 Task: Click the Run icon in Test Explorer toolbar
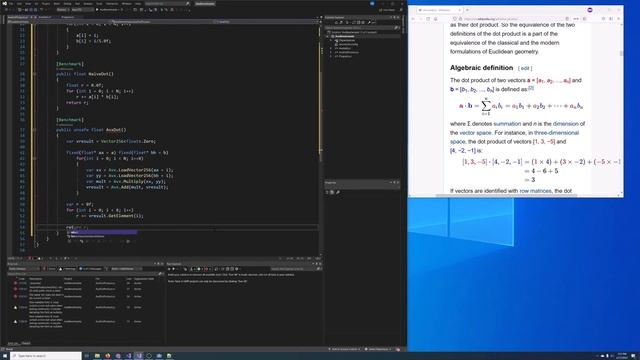[174, 269]
